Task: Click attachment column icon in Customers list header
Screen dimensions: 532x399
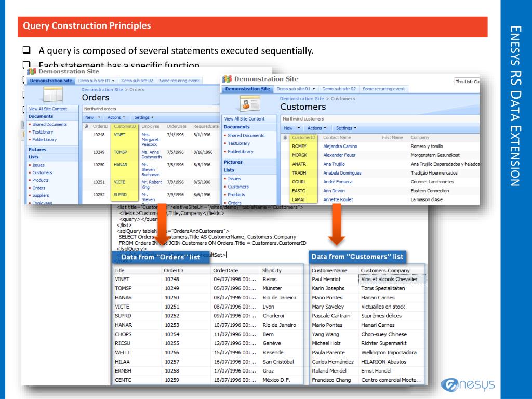Action: tap(285, 137)
